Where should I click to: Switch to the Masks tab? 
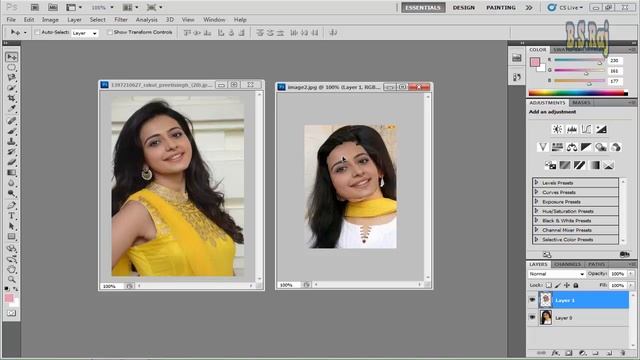pyautogui.click(x=581, y=103)
